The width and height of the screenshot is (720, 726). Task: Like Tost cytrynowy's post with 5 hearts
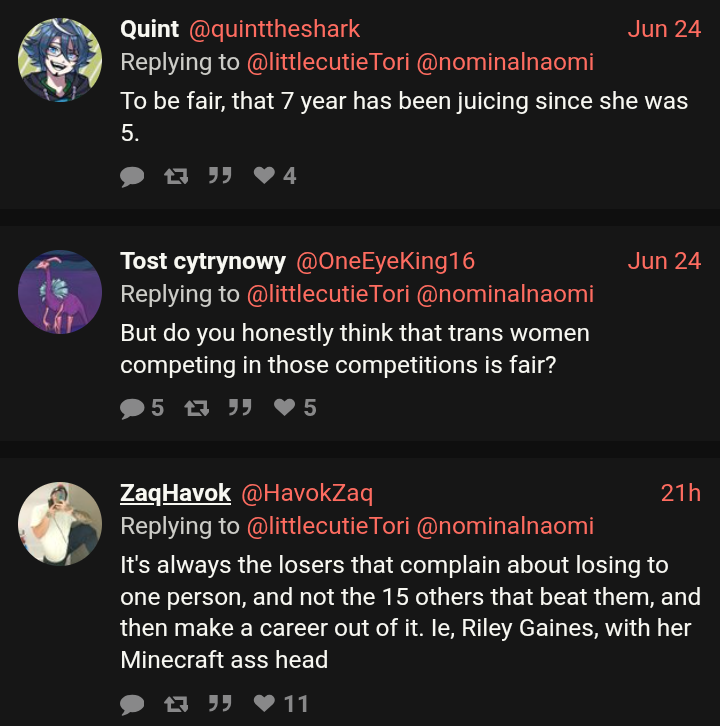[284, 408]
